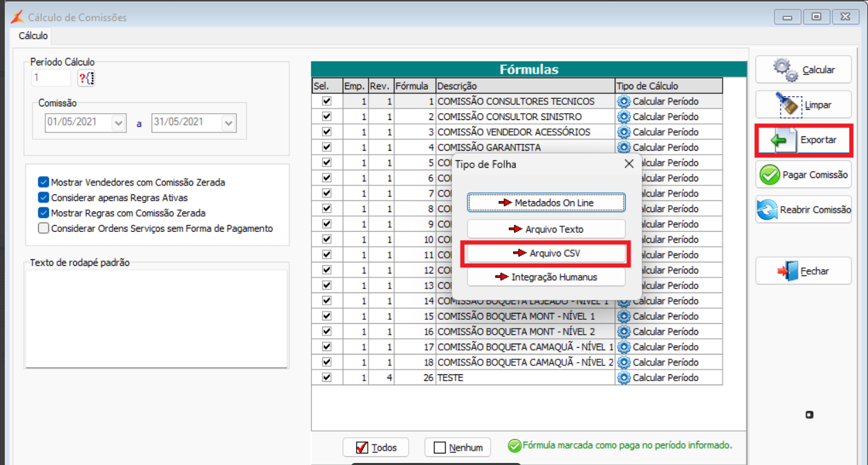The width and height of the screenshot is (868, 465).
Task: Click the Descrição column header
Action: pos(525,86)
